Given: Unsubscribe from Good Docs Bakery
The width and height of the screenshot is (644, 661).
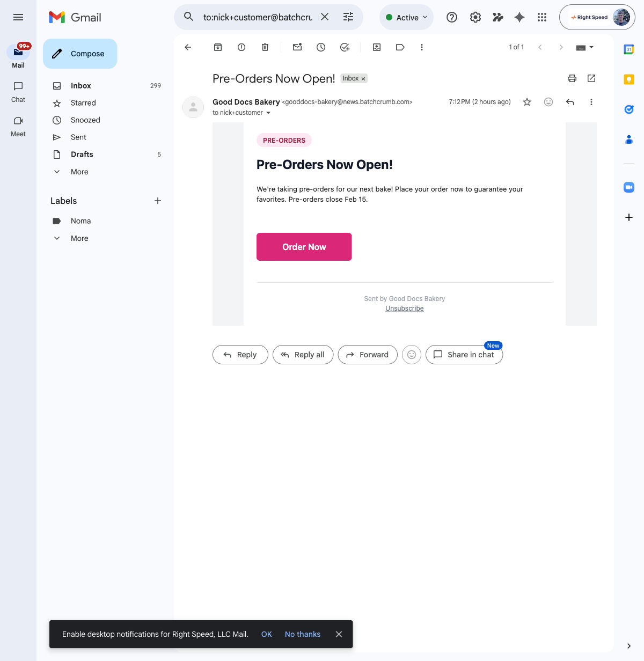Looking at the screenshot, I should pyautogui.click(x=404, y=308).
